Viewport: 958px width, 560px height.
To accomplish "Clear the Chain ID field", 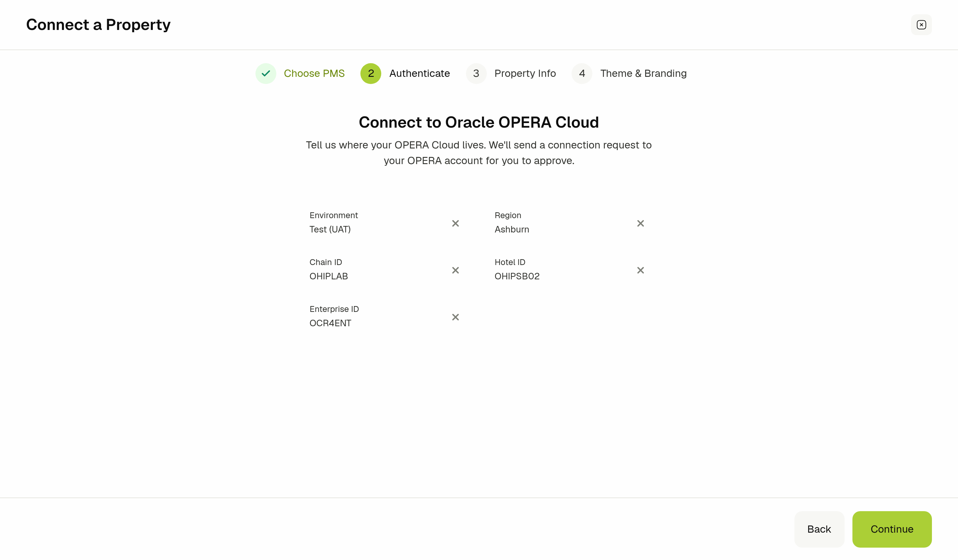I will point(456,270).
